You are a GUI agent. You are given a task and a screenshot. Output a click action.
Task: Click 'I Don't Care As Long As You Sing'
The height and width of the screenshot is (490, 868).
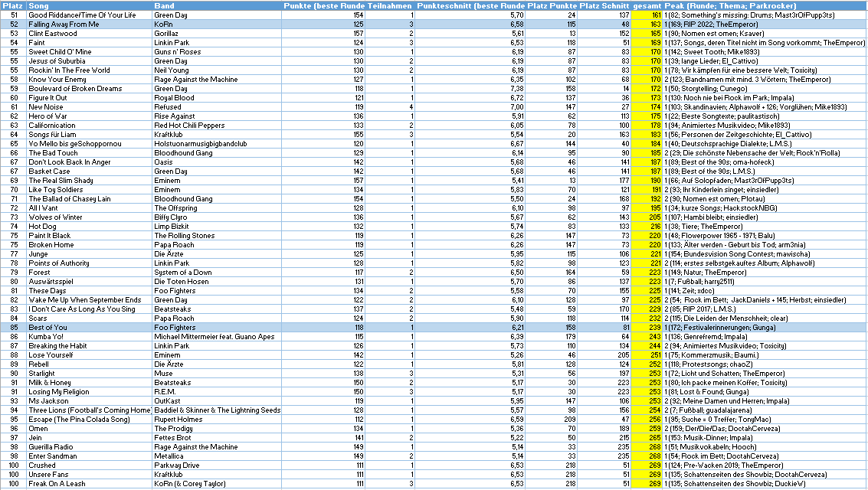click(89, 309)
